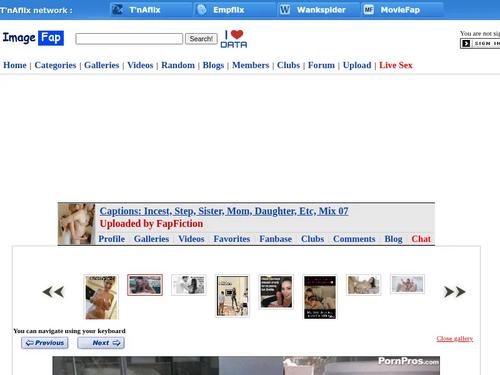Select the Forum navigation link

[x=321, y=65]
